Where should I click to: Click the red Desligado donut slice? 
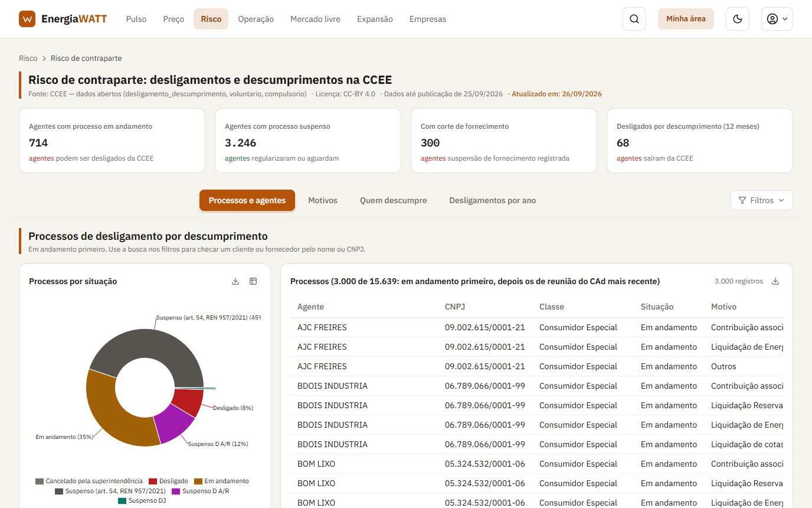point(189,403)
